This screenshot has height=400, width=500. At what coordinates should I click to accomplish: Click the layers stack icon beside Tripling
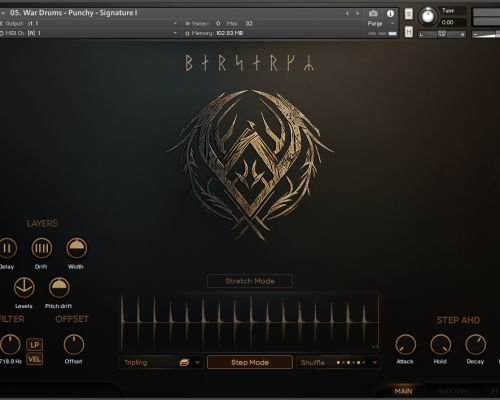click(184, 362)
